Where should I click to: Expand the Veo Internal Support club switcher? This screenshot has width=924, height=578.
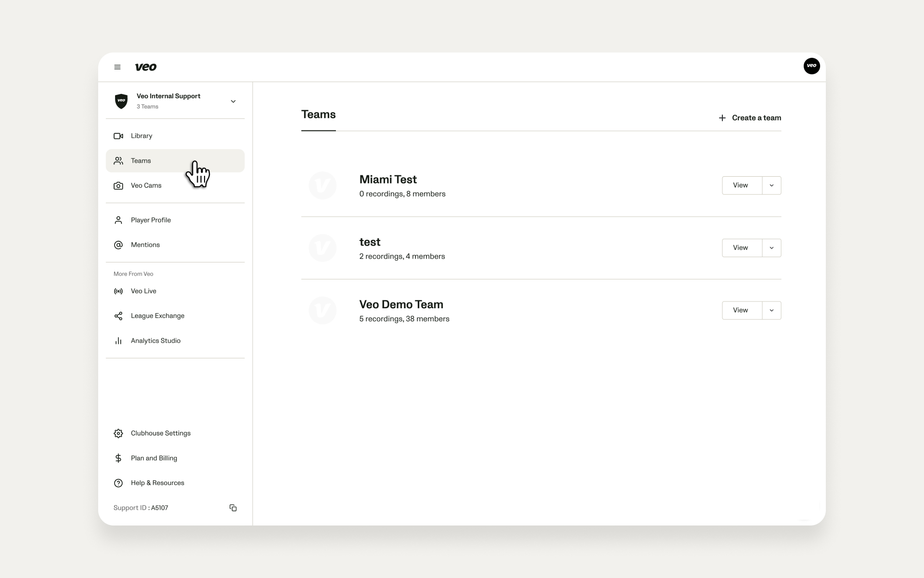(x=233, y=101)
